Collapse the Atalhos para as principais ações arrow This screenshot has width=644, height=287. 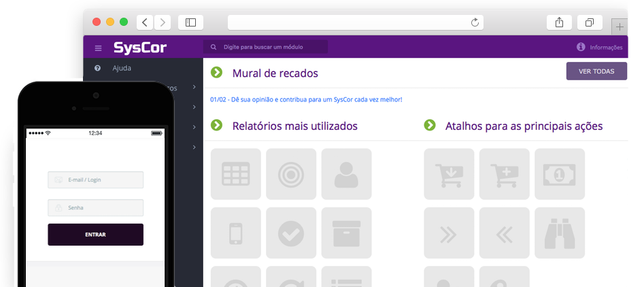tap(430, 125)
